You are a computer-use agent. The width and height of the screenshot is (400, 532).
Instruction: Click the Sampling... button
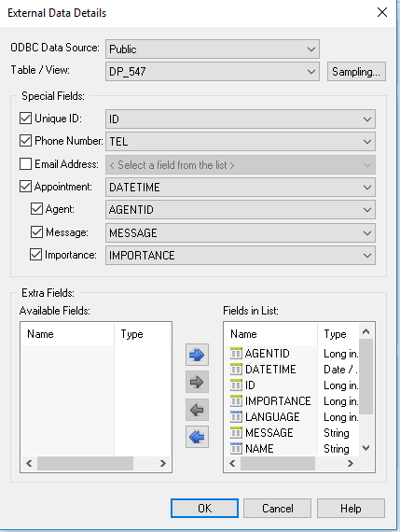click(x=356, y=72)
